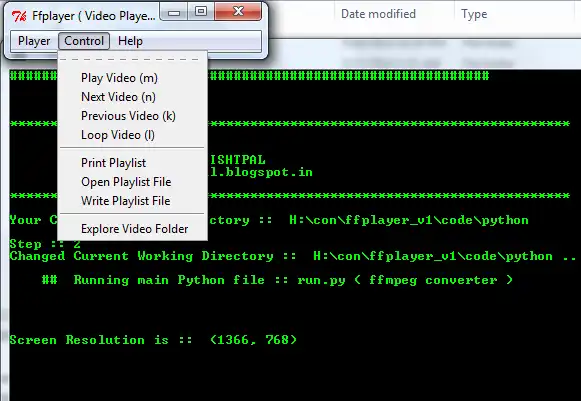Image resolution: width=581 pixels, height=401 pixels.
Task: Click the blogspot.in text in console
Action: point(261,172)
